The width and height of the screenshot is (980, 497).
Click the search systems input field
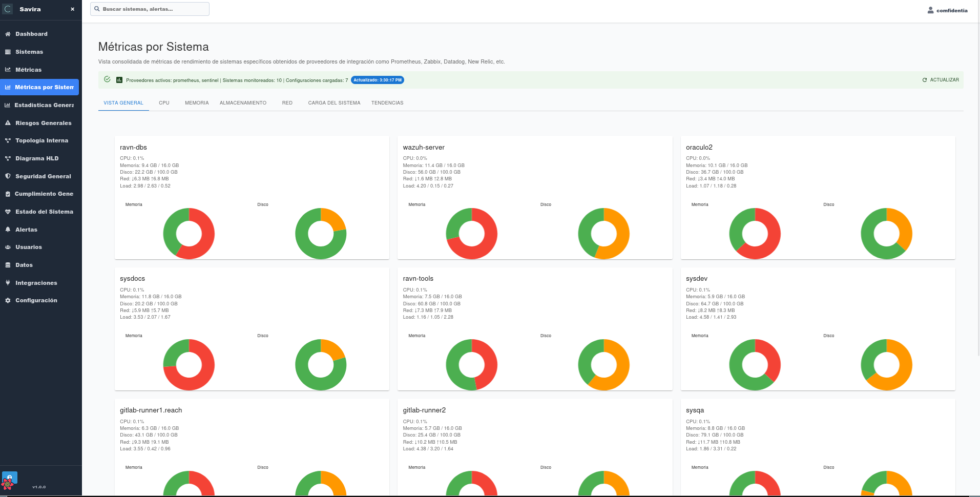click(x=150, y=9)
